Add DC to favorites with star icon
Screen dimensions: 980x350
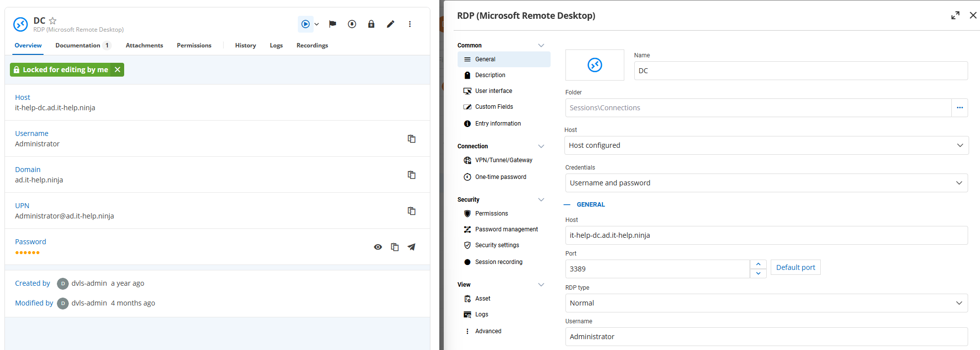click(x=53, y=21)
